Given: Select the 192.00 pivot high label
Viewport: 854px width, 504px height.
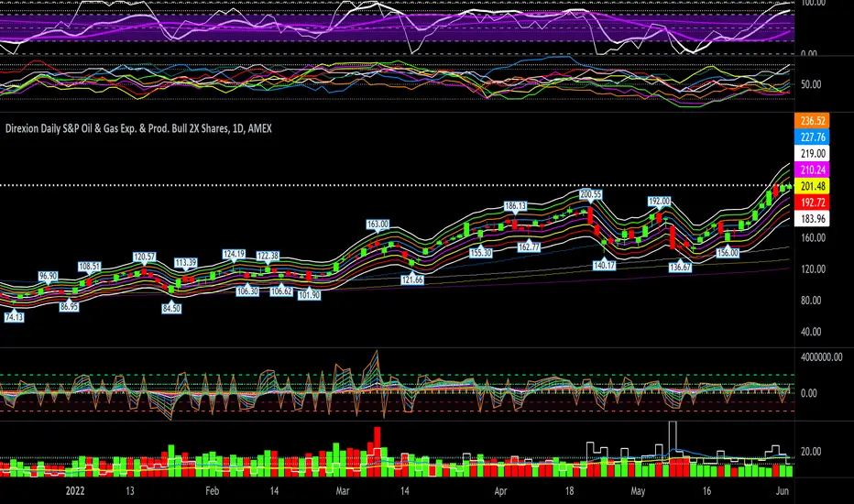Looking at the screenshot, I should (659, 201).
